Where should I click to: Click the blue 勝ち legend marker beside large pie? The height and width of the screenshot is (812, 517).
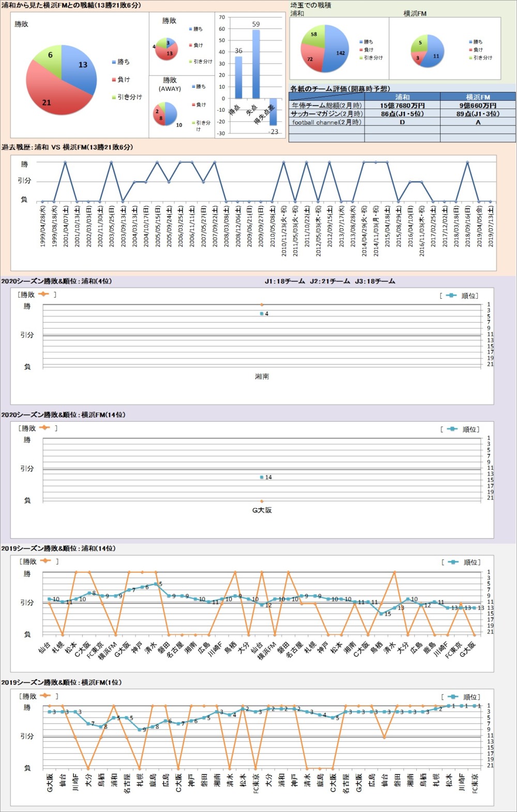pyautogui.click(x=114, y=62)
